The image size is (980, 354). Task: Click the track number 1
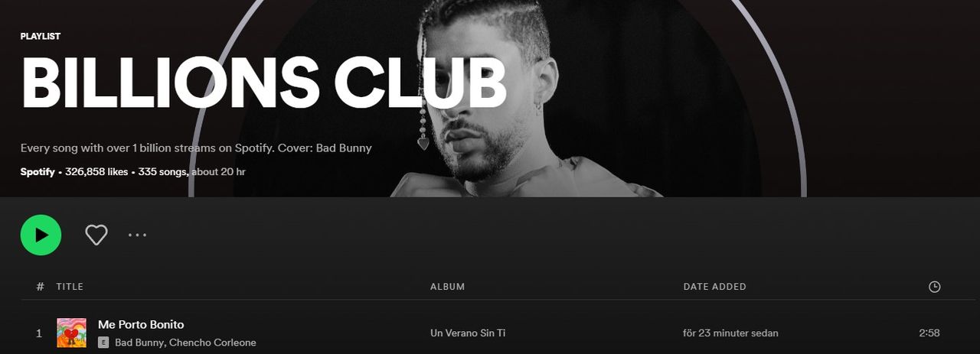[x=39, y=333]
